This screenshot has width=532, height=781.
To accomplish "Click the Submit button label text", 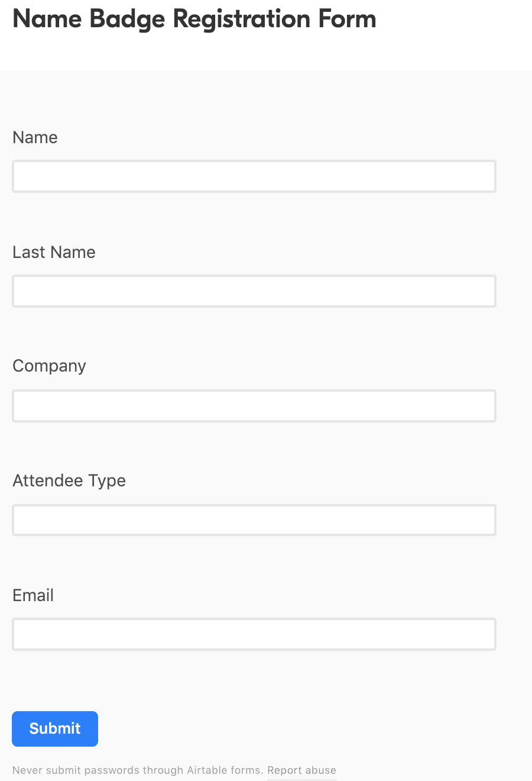I will (x=54, y=728).
